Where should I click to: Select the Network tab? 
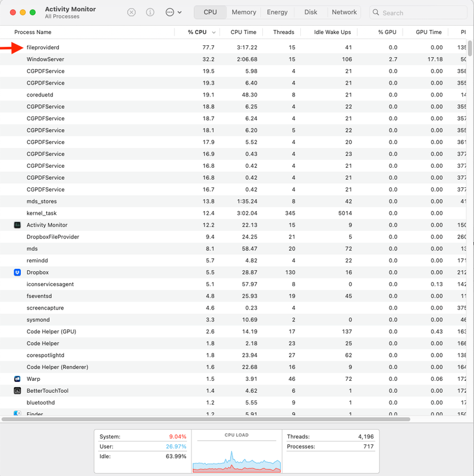344,12
